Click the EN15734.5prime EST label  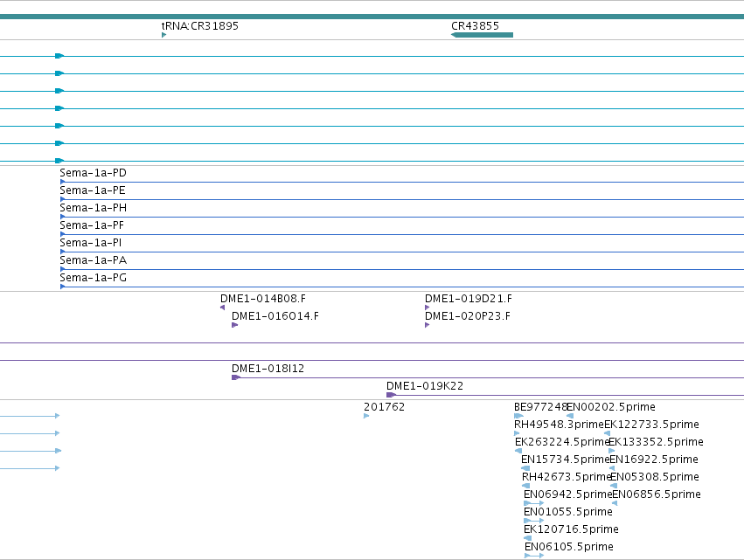565,460
